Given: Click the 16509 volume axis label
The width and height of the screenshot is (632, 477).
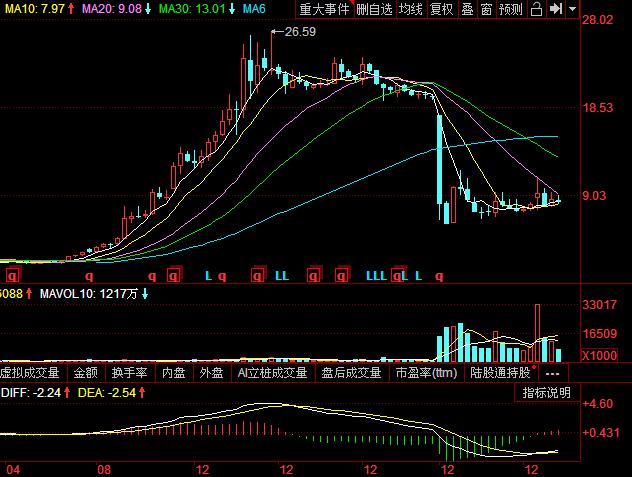Looking at the screenshot, I should click(x=599, y=333).
